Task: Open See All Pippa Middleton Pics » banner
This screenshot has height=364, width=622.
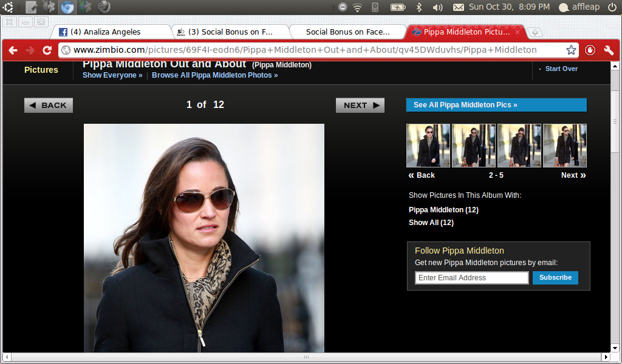Action: [x=496, y=105]
